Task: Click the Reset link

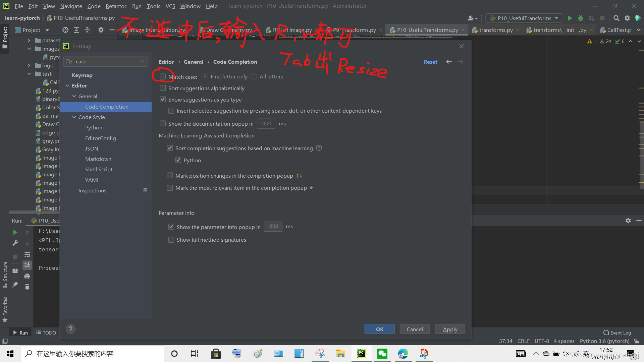Action: pos(430,62)
